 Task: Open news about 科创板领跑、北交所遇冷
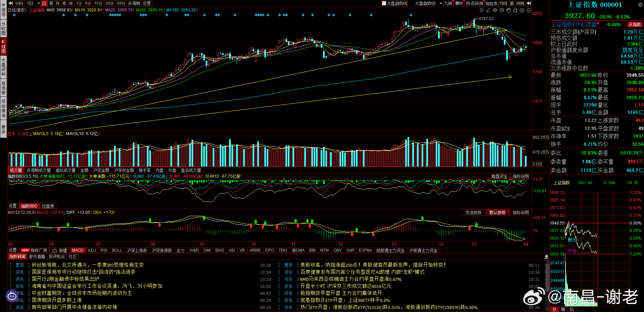tap(88, 265)
